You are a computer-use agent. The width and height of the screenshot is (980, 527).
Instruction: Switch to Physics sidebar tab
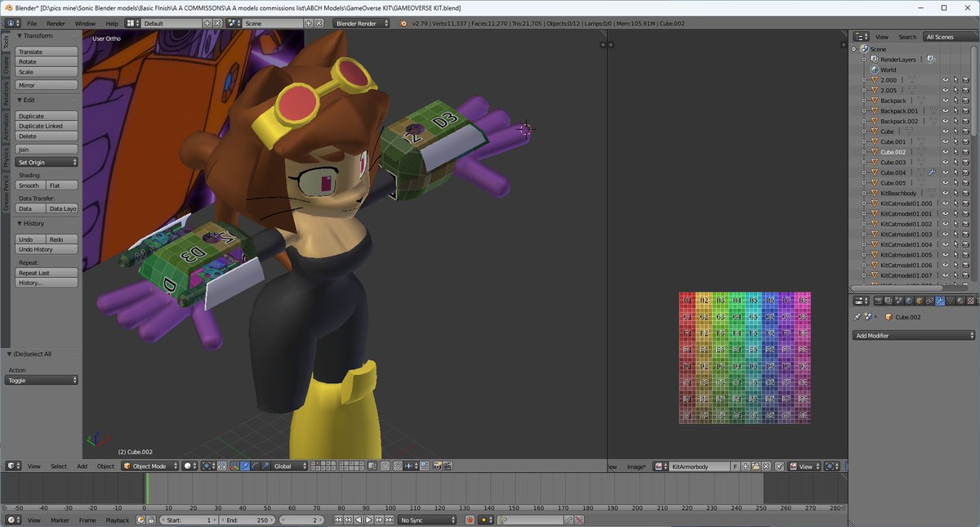[x=6, y=156]
